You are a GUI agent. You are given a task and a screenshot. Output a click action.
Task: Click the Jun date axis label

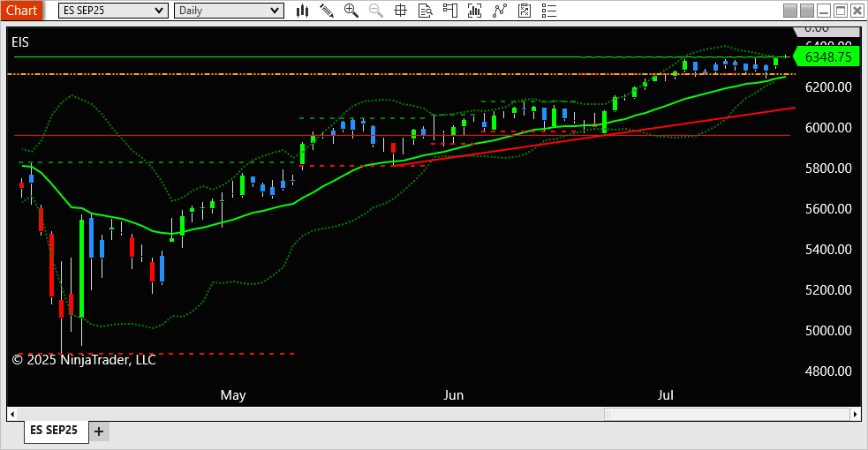[x=453, y=395]
